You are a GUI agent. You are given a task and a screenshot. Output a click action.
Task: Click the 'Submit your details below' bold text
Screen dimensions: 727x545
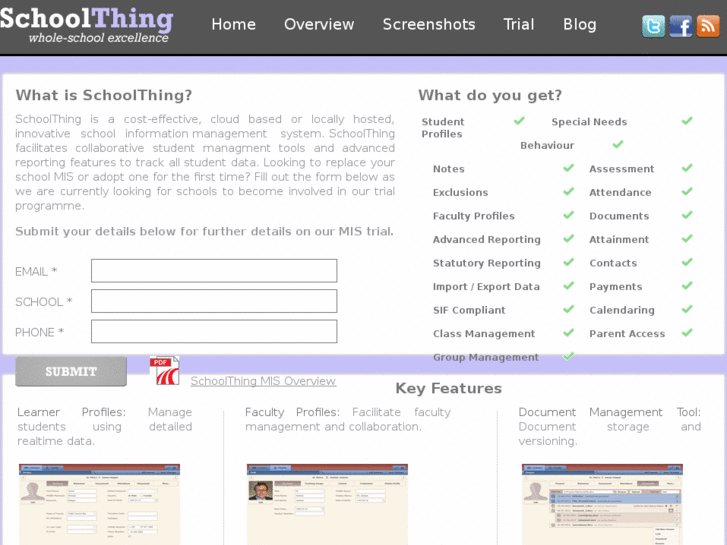204,231
